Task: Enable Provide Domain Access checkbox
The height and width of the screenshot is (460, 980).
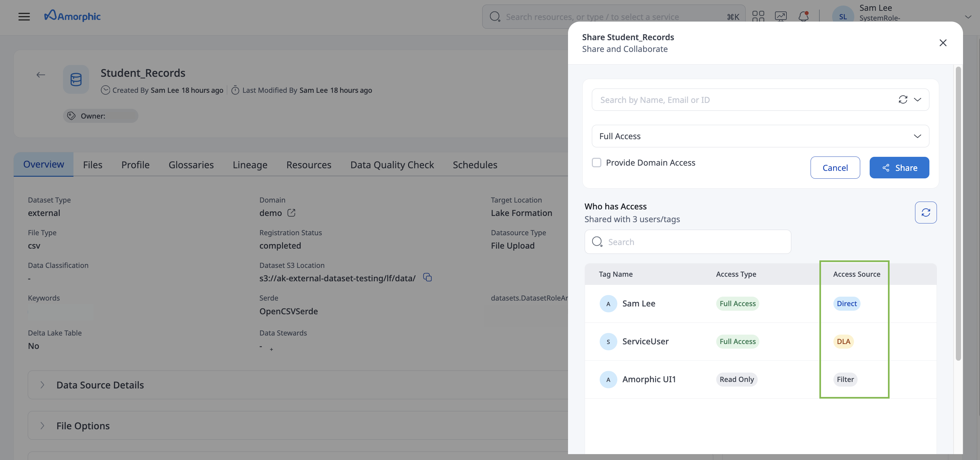Action: (596, 163)
